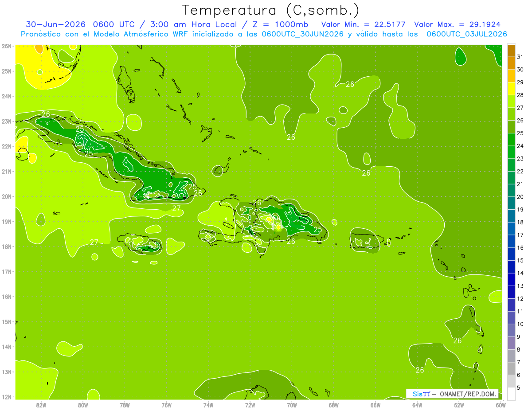Click the '25N' latitude axis label
The image size is (532, 411).
tap(6, 71)
